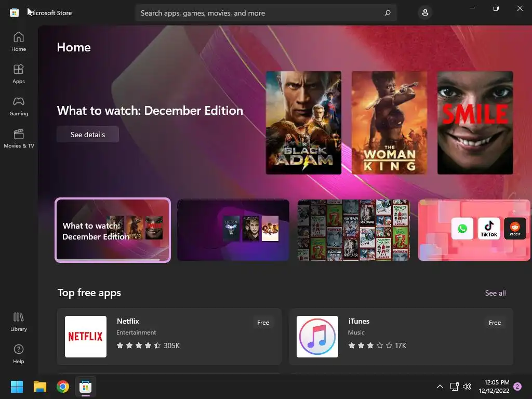Open the Smile movie poster
This screenshot has height=399, width=532.
[x=475, y=123]
